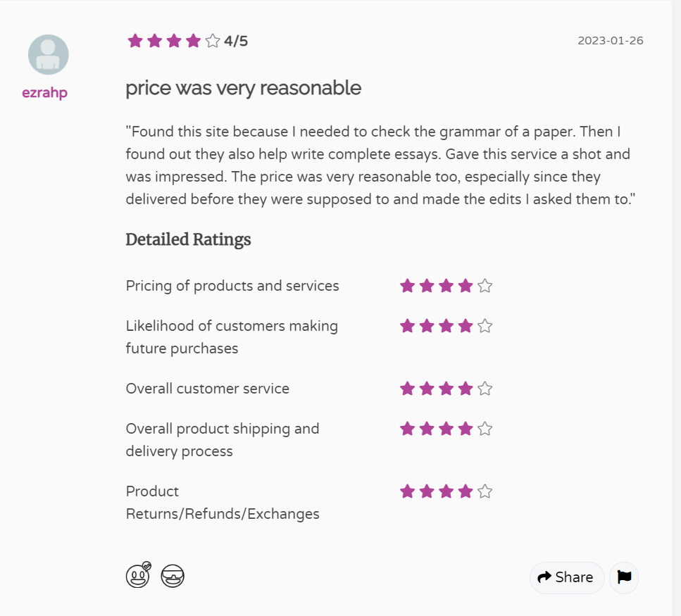Click the review date 2023-01-26
681x616 pixels.
tap(610, 41)
